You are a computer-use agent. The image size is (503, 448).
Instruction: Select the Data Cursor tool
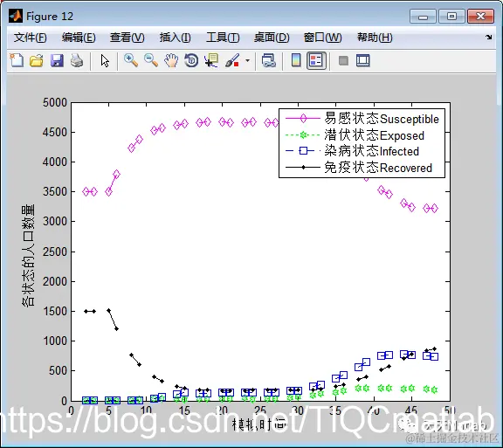(x=211, y=60)
